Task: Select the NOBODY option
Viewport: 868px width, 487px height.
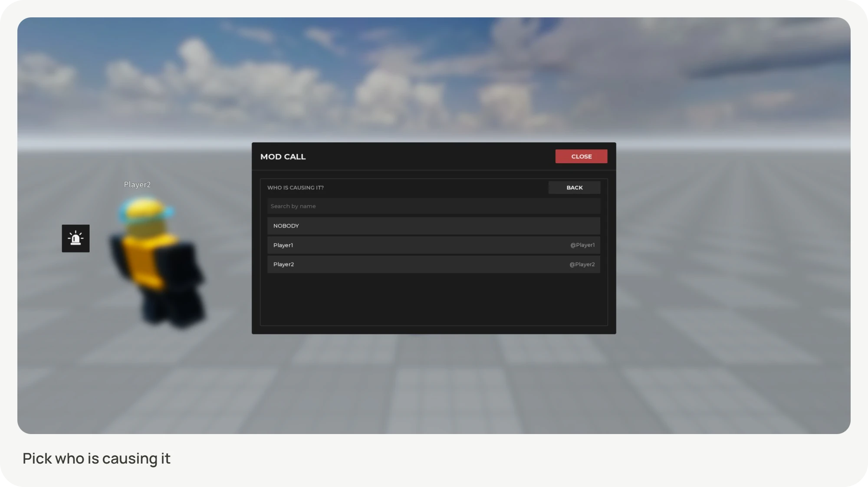Action: click(x=434, y=226)
